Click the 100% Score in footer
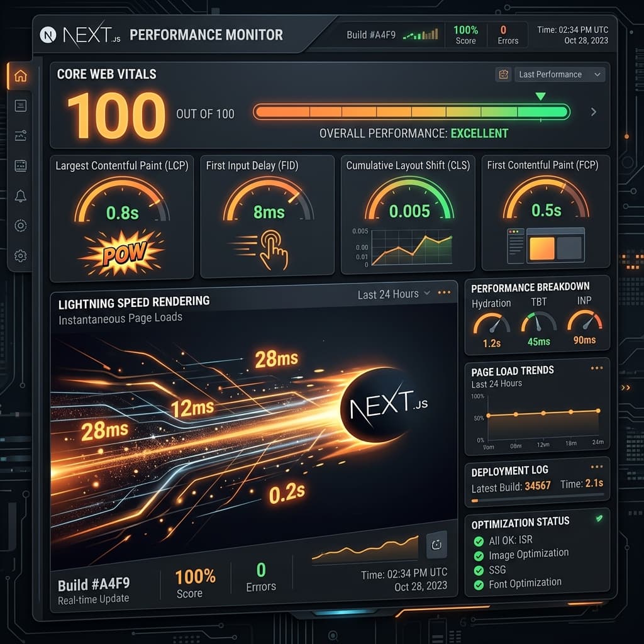 click(x=195, y=584)
